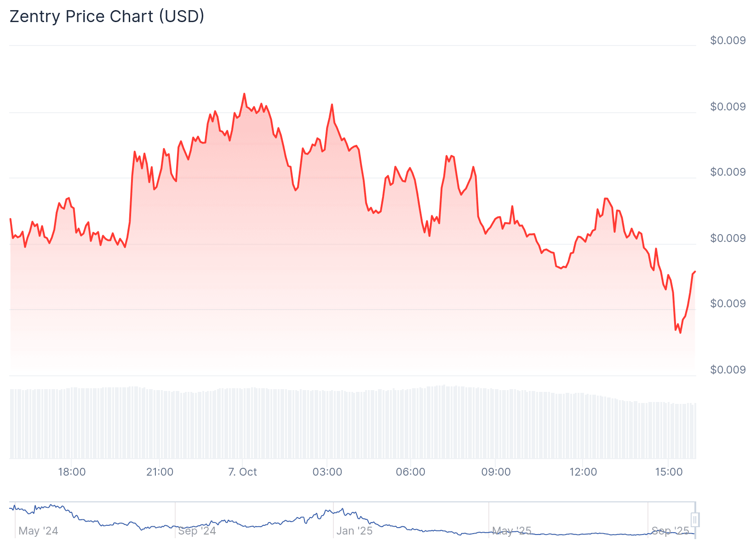Click the topmost $0.009 price axis label
Screen dimensions: 756x552
727,40
